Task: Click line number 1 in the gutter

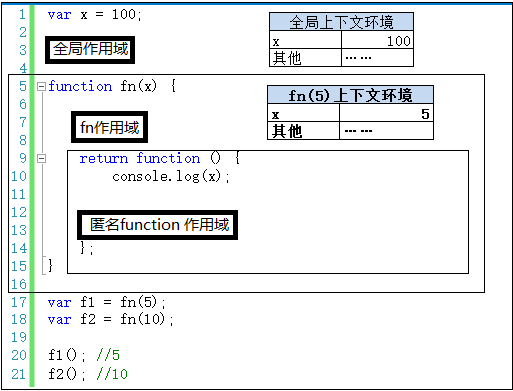Action: (x=22, y=14)
